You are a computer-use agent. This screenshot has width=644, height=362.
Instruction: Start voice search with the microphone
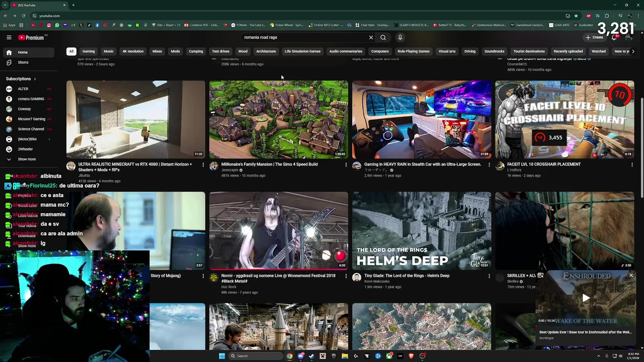coord(400,37)
